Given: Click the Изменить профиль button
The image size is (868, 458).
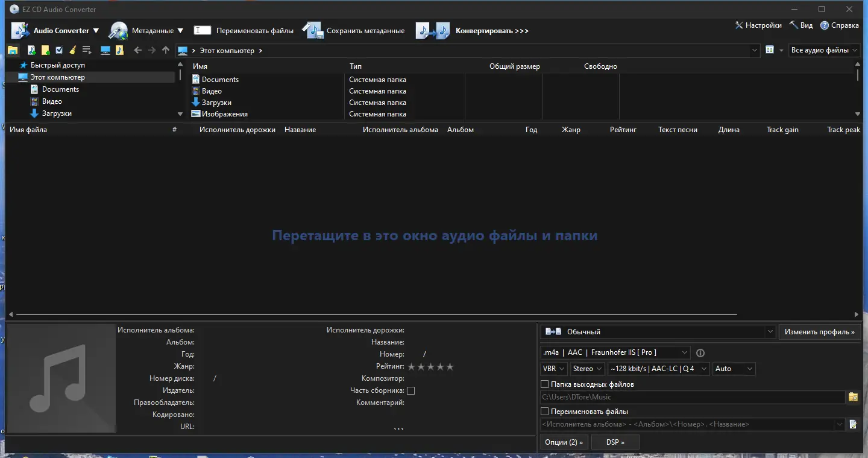Looking at the screenshot, I should click(x=819, y=332).
